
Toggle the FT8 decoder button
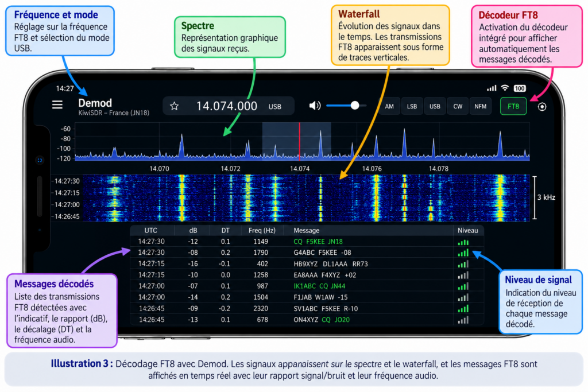tap(513, 106)
